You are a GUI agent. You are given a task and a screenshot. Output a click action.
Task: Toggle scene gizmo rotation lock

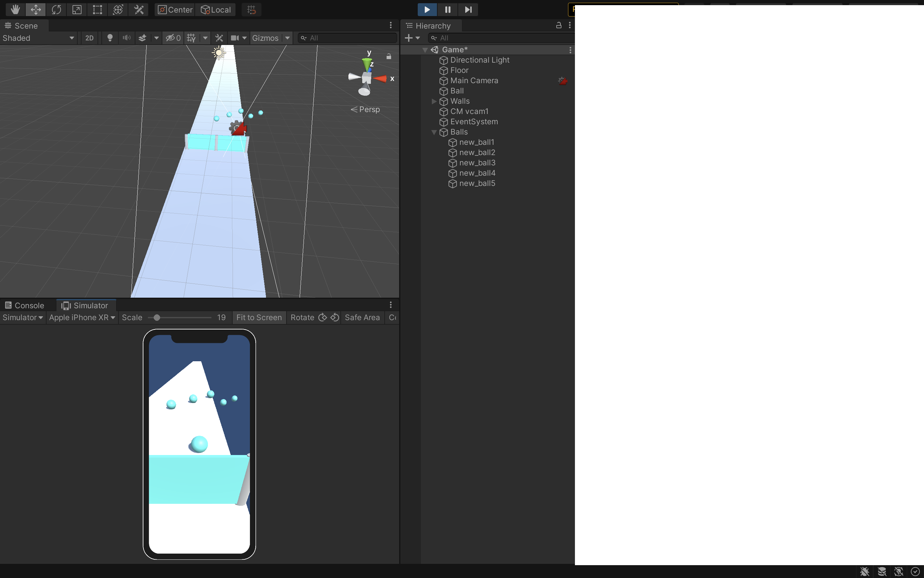tap(389, 57)
